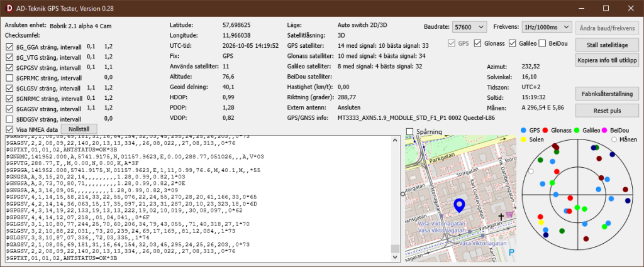Screen dimensions: 644x267
Task: Toggle $G_GGA sträng checkbox
Action: click(x=9, y=46)
